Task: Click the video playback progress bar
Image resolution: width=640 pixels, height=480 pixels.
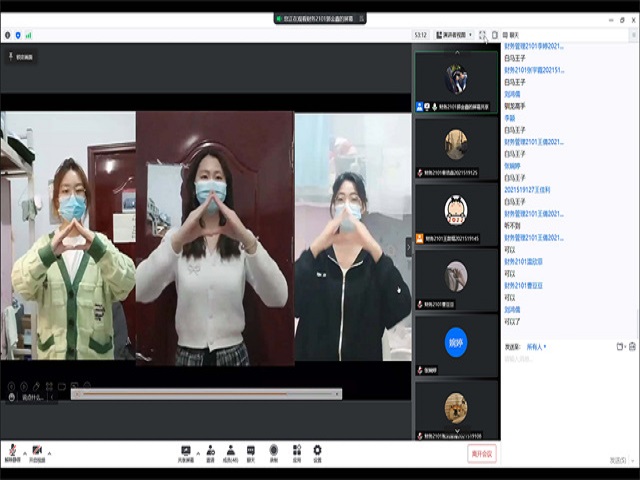Action: (x=205, y=394)
